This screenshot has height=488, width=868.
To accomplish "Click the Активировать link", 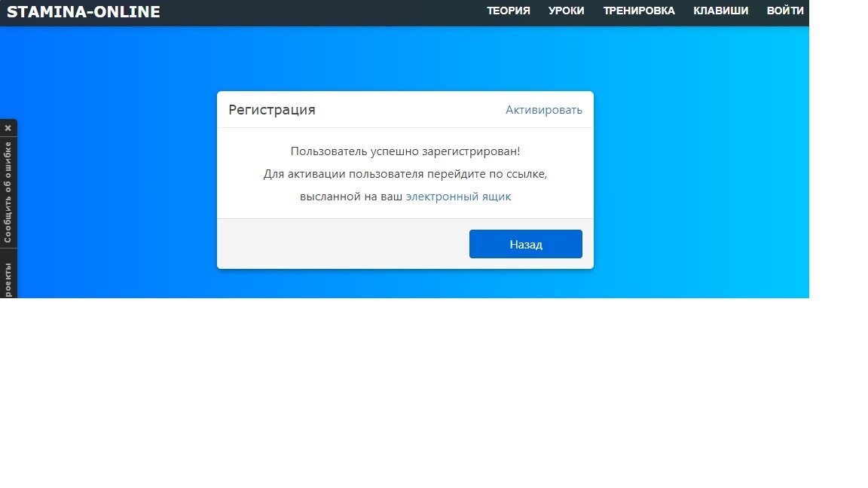I will click(x=543, y=110).
